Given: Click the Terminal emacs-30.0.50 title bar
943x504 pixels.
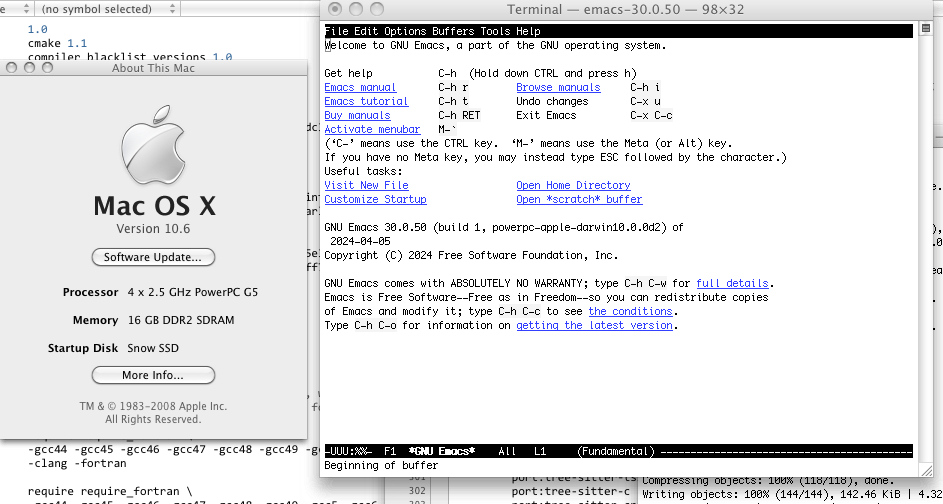Looking at the screenshot, I should 625,9.
